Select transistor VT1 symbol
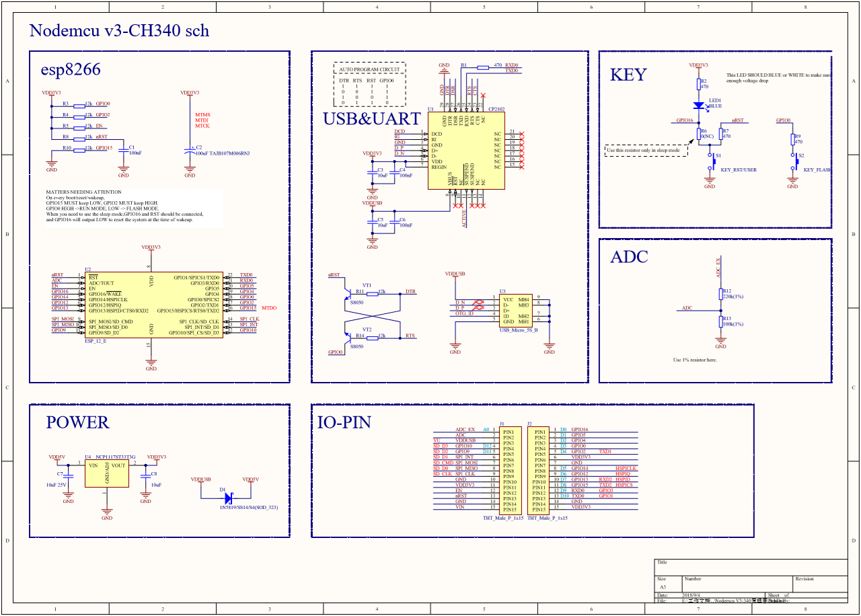This screenshot has width=861, height=616. pos(348,293)
